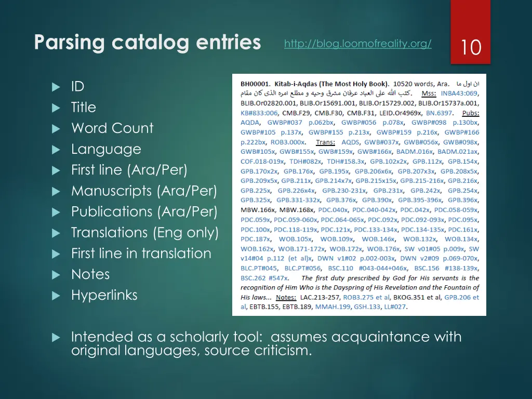Open the BADM.016x link

point(415,152)
